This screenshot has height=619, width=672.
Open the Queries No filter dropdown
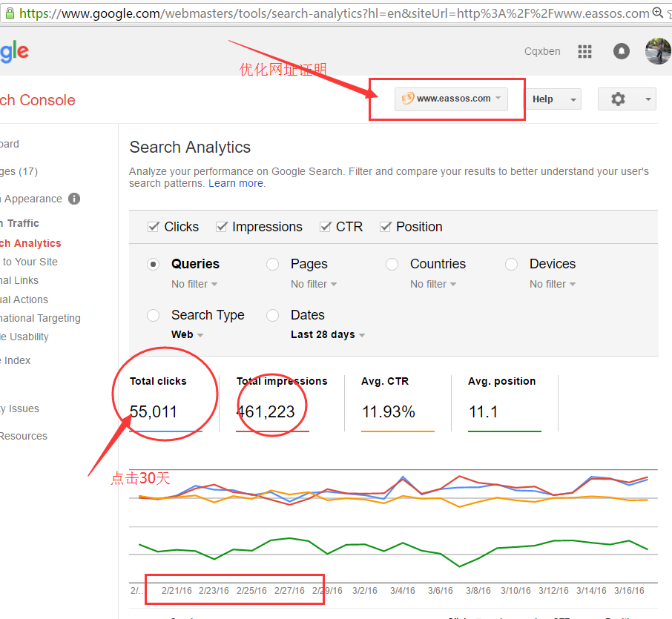(194, 284)
